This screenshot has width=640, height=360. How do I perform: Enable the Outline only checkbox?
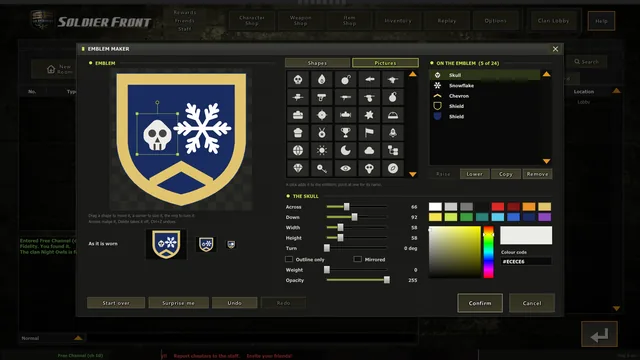(x=289, y=259)
